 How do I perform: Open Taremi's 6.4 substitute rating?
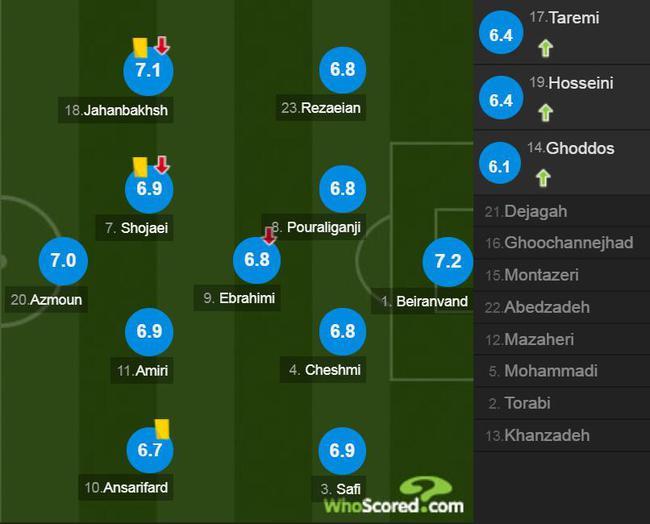click(x=501, y=33)
